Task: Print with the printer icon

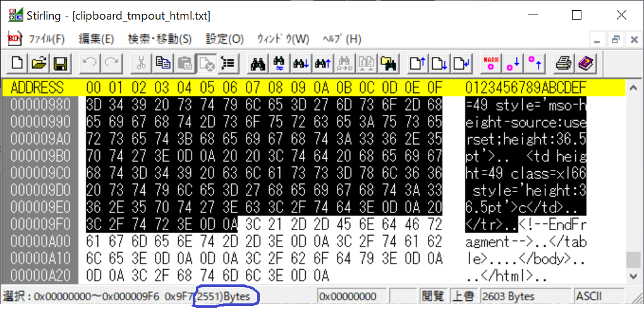Action: click(x=564, y=63)
